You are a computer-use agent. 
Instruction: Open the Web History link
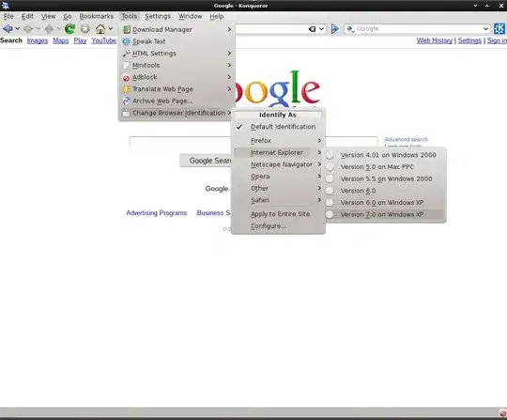[435, 40]
